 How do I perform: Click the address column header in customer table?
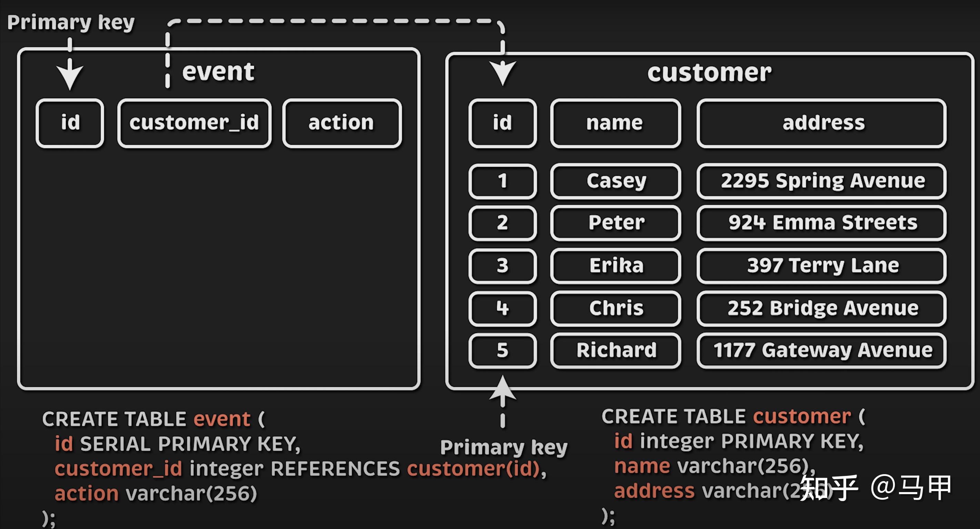[x=821, y=122]
